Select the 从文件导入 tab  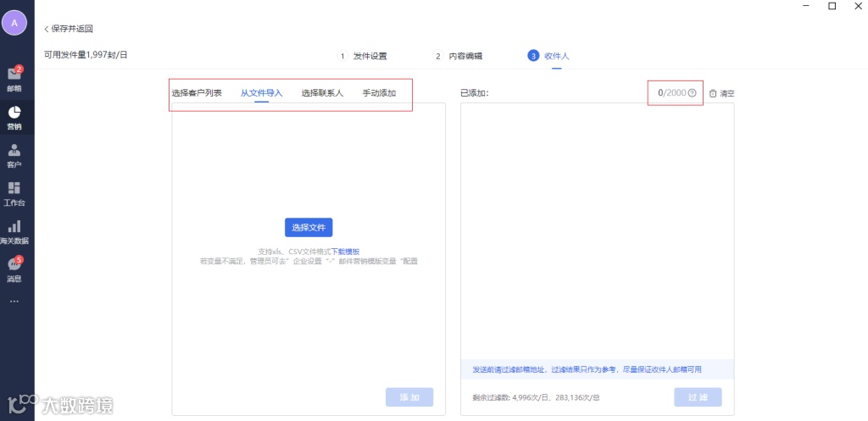click(x=261, y=93)
